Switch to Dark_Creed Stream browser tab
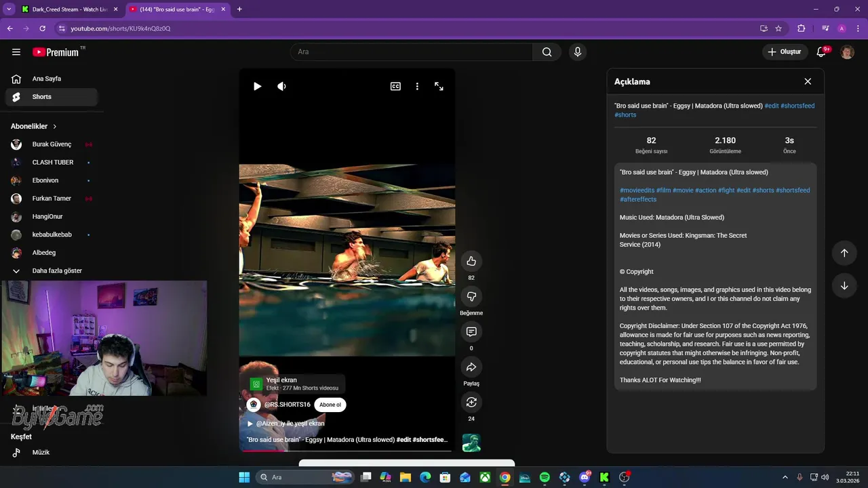The height and width of the screenshot is (488, 868). 69,9
